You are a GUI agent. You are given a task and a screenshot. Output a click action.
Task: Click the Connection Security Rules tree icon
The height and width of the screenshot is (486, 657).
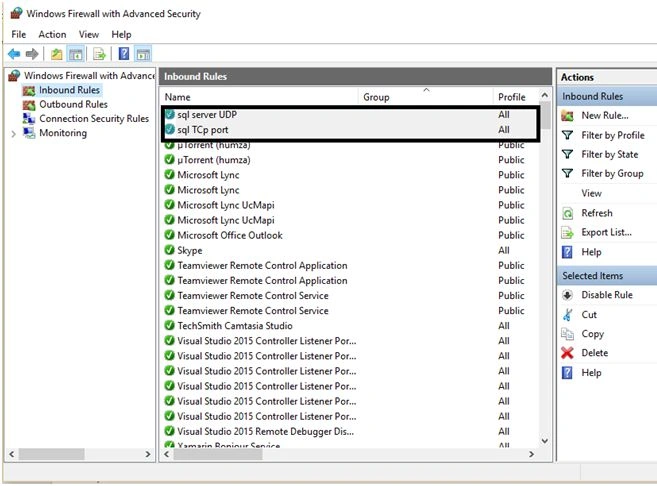click(29, 119)
